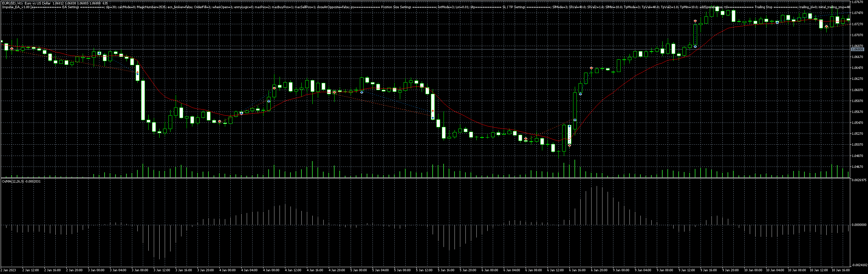Click the 5 Jan 12:00 time label
This screenshot has height=274, width=868.
click(x=424, y=270)
